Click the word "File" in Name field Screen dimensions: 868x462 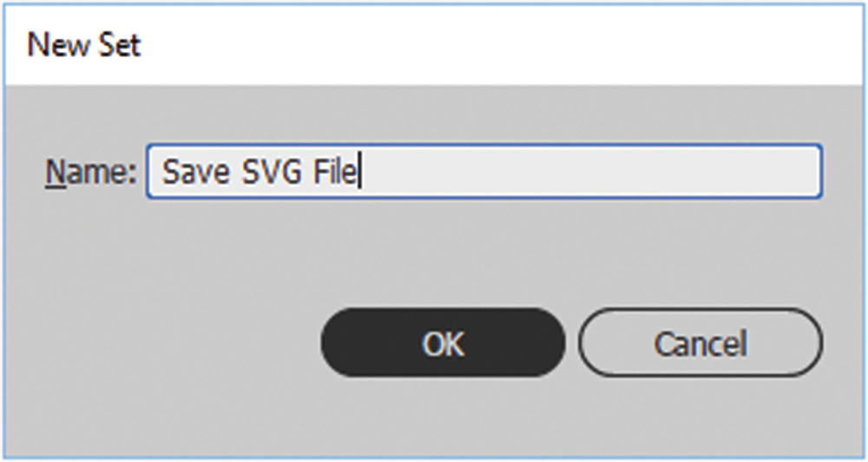[x=335, y=173]
